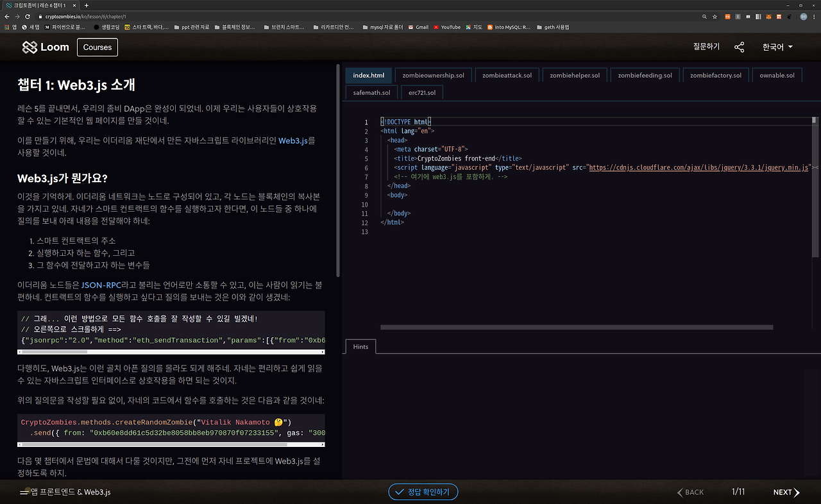Open the share icon in header

pos(740,47)
